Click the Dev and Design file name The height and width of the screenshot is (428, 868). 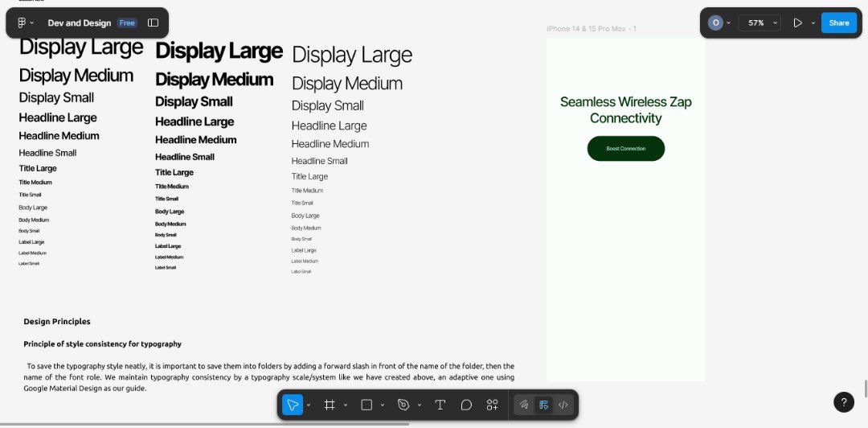click(x=79, y=23)
